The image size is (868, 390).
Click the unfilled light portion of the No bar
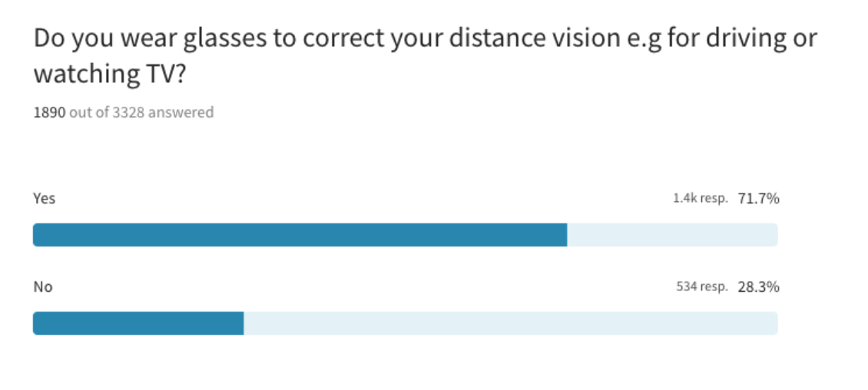[511, 324]
